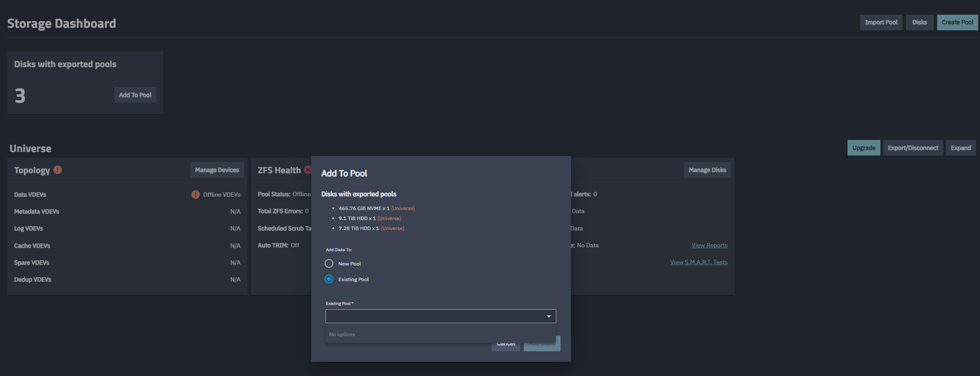Open Manage Disks button
This screenshot has height=376, width=980.
[x=707, y=170]
